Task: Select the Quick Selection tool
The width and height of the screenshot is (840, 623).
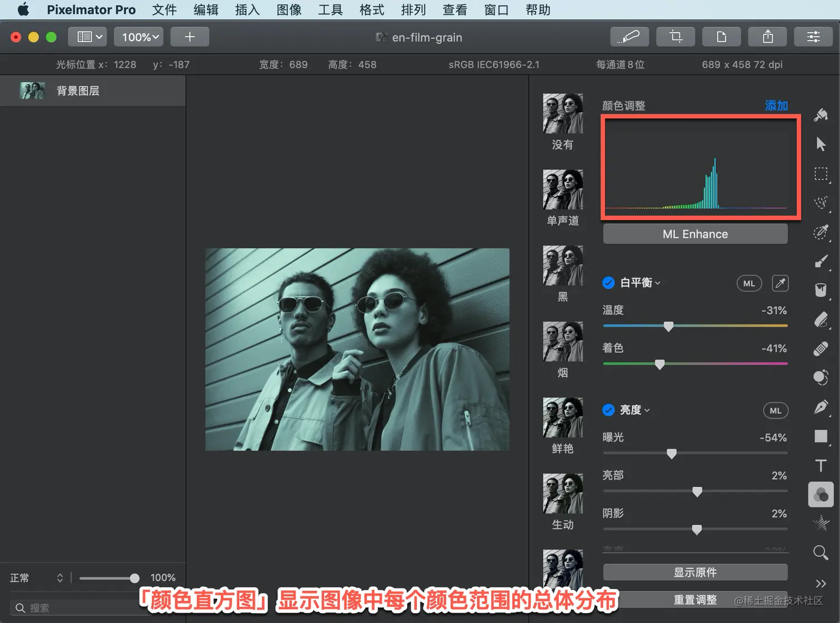Action: click(x=821, y=202)
